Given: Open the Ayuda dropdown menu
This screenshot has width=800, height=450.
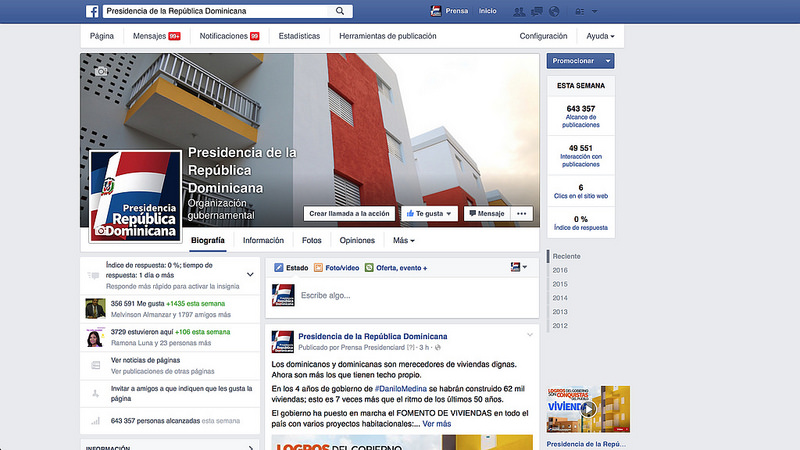Looking at the screenshot, I should tap(600, 36).
